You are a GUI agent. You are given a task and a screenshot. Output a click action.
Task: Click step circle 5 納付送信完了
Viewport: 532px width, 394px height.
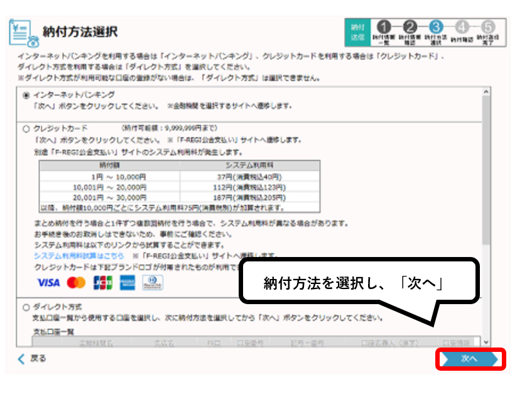[x=487, y=26]
